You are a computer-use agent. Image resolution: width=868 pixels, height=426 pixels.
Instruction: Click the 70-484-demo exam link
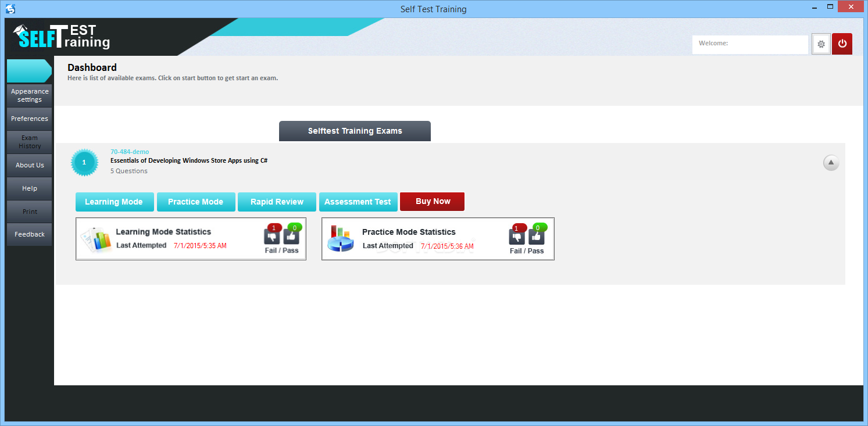point(130,152)
